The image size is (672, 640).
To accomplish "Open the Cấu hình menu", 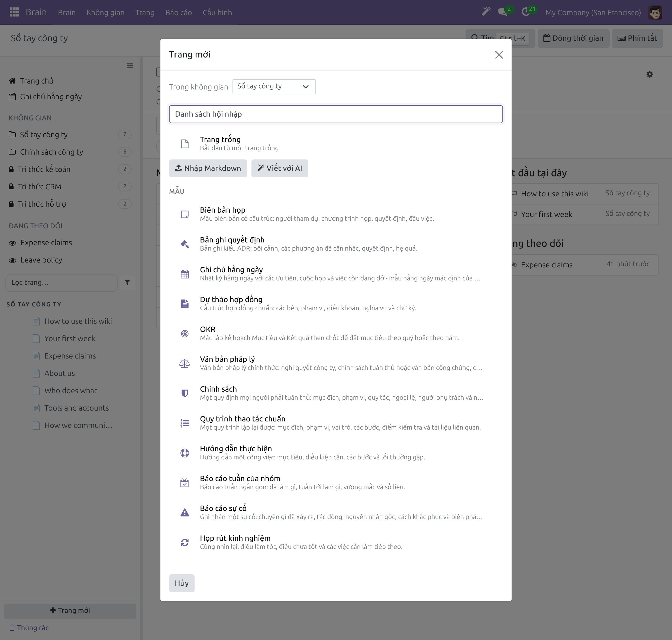I will pyautogui.click(x=217, y=13).
